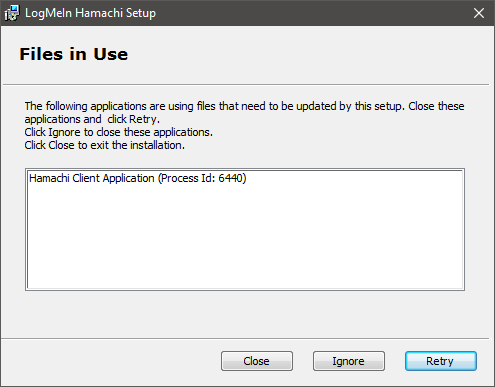Screen dimensions: 495x387
Task: Click the blank header area right of Files in Use
Action: [x=307, y=55]
